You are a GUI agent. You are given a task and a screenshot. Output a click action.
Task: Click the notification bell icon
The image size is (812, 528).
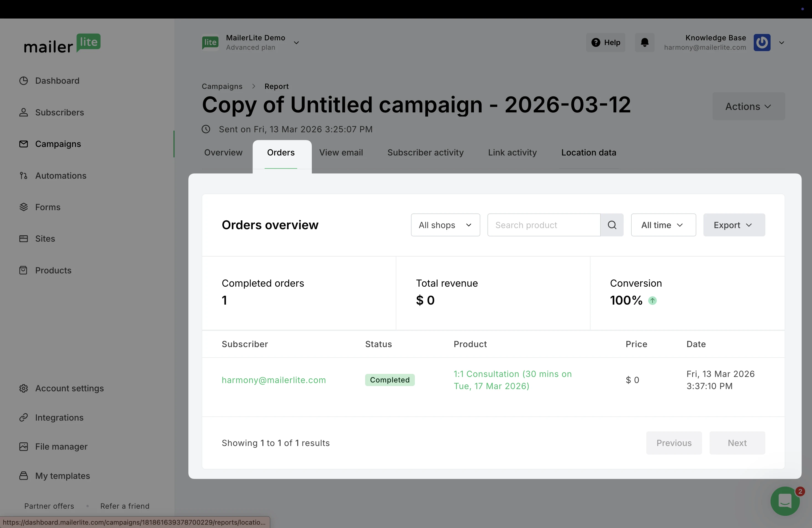644,43
